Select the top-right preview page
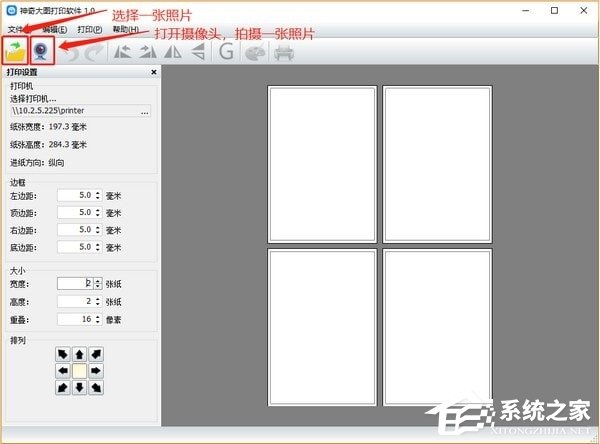This screenshot has height=444, width=600. [x=437, y=165]
